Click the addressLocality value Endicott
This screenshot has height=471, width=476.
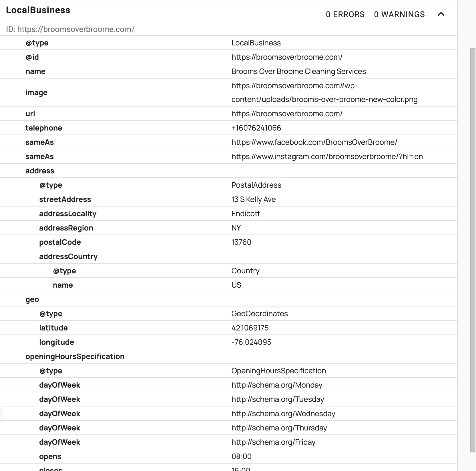pyautogui.click(x=246, y=214)
